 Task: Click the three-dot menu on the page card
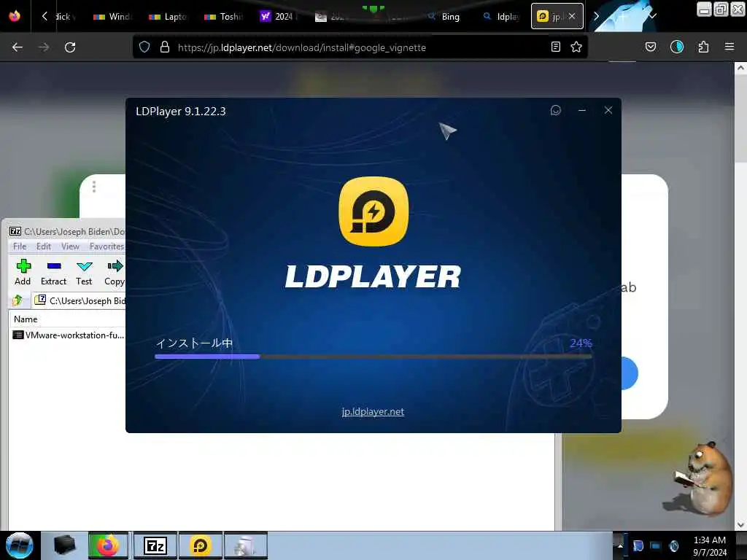[x=94, y=187]
